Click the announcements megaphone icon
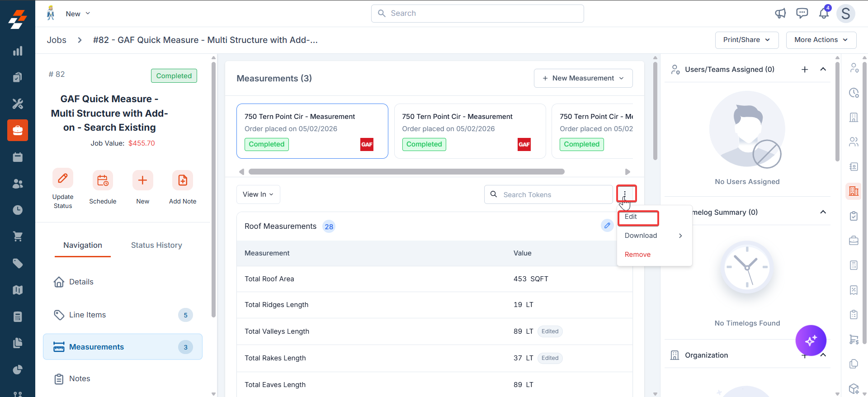 (780, 14)
